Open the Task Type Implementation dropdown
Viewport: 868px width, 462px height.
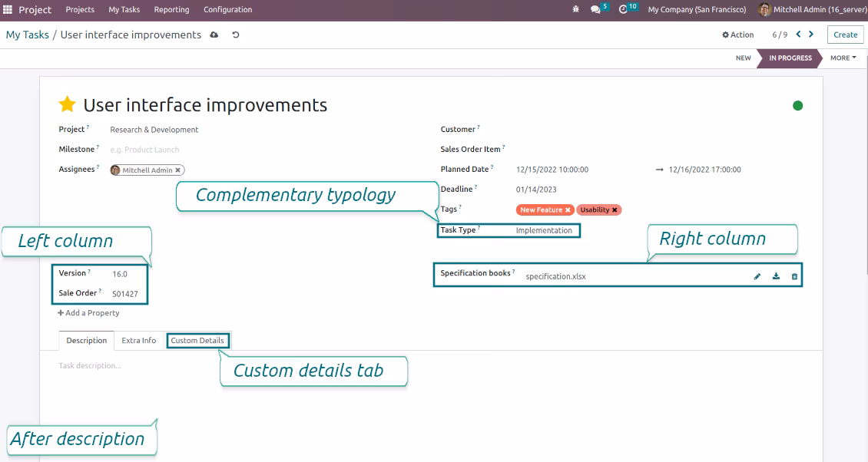coord(544,231)
